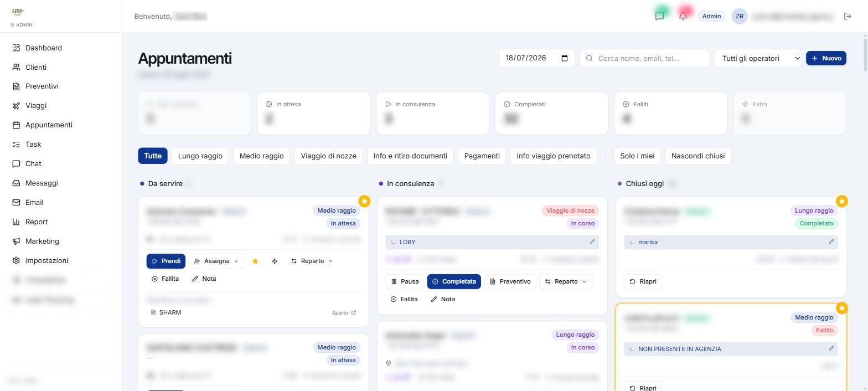Click the gold star badge on the Completato card
The image size is (868, 391).
click(x=842, y=201)
